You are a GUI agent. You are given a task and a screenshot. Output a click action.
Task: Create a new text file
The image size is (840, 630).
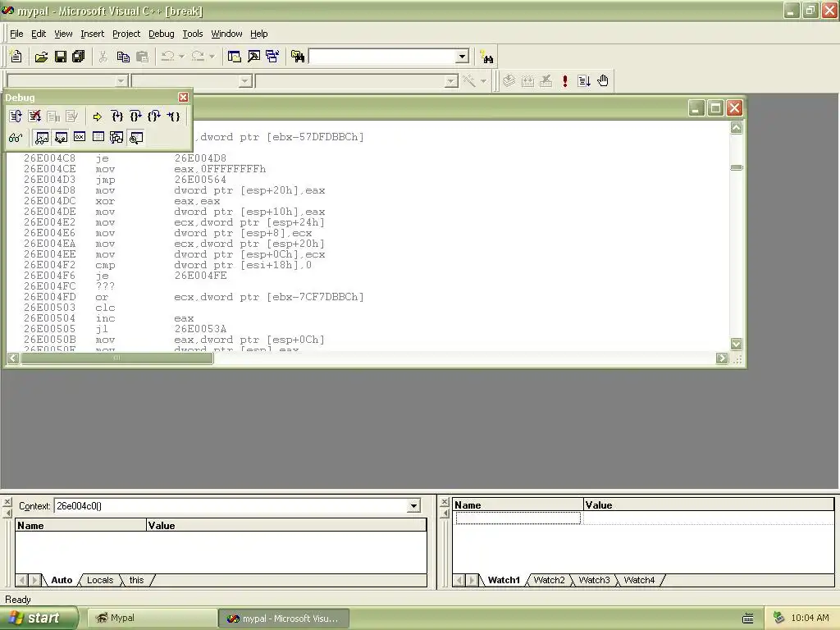[x=16, y=57]
